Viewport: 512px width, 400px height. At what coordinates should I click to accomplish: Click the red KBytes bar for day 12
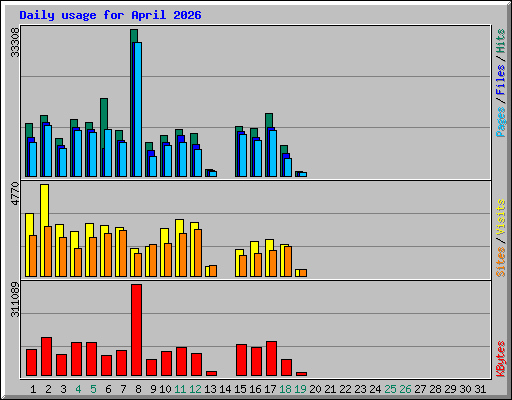point(196,365)
